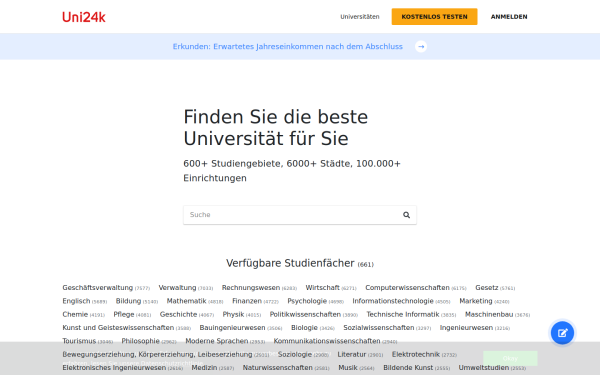600x375 pixels.
Task: Open the Erwartetes Jahreseinkommen banner link
Action: coord(288,47)
